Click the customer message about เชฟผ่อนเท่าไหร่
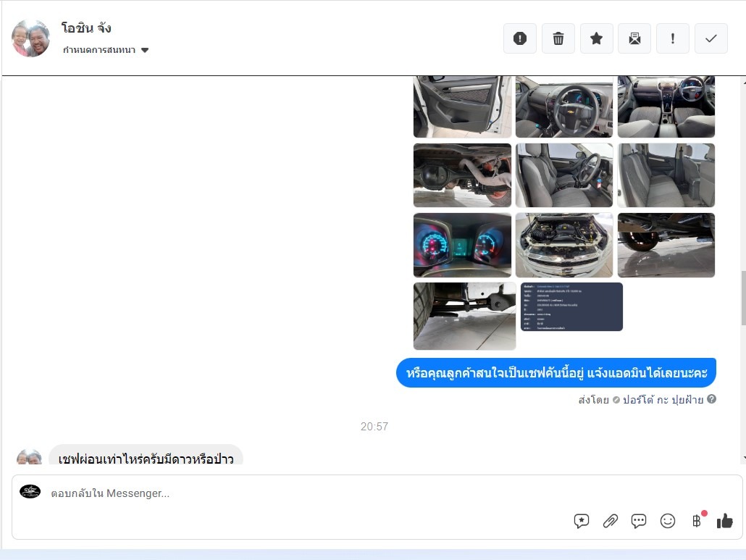746x560 pixels. pos(146,456)
